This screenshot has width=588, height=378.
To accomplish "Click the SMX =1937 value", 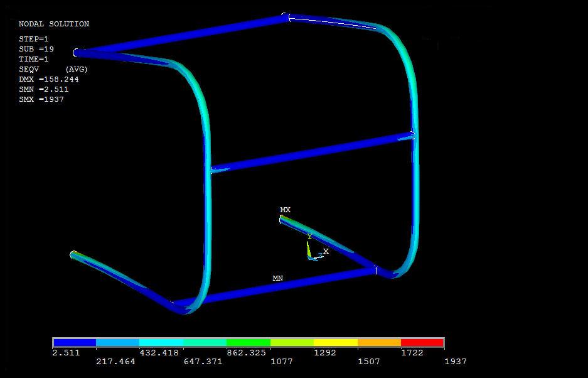I will click(41, 99).
